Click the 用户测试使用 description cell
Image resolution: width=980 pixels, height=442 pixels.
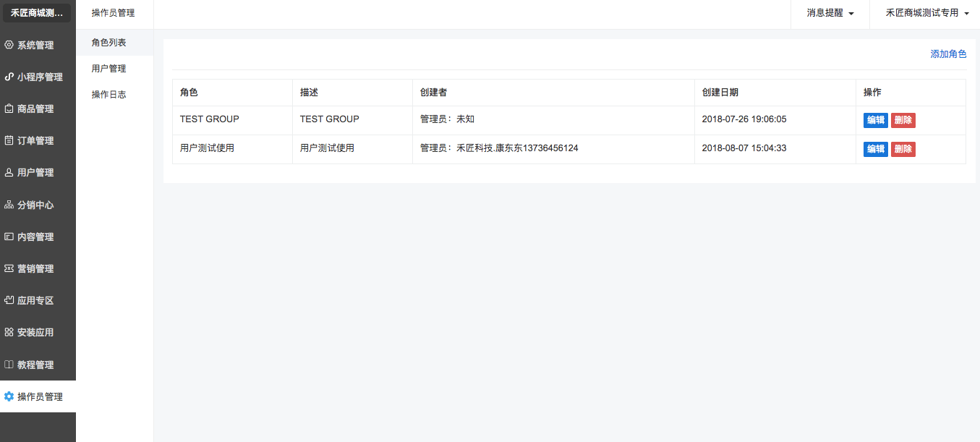[327, 148]
